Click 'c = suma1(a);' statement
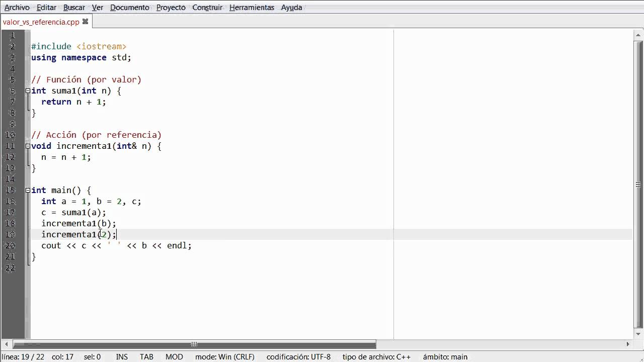The height and width of the screenshot is (362, 644). (x=73, y=212)
